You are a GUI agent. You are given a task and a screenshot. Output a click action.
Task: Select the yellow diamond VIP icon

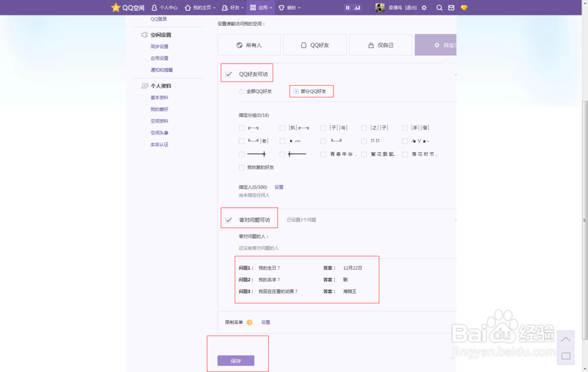click(x=464, y=8)
